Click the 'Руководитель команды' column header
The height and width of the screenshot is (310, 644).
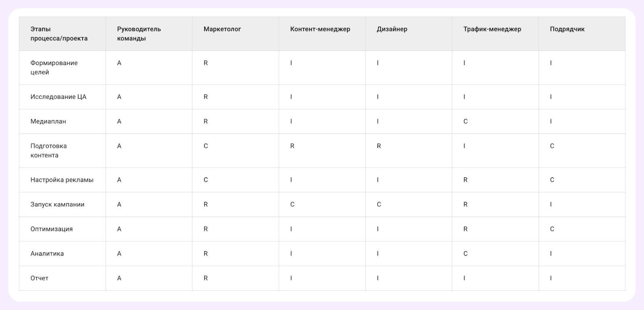[139, 34]
